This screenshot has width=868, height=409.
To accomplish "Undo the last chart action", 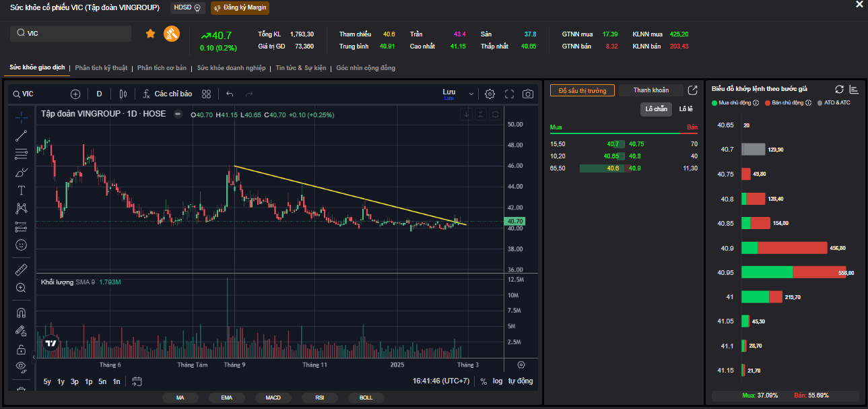I will tap(230, 94).
